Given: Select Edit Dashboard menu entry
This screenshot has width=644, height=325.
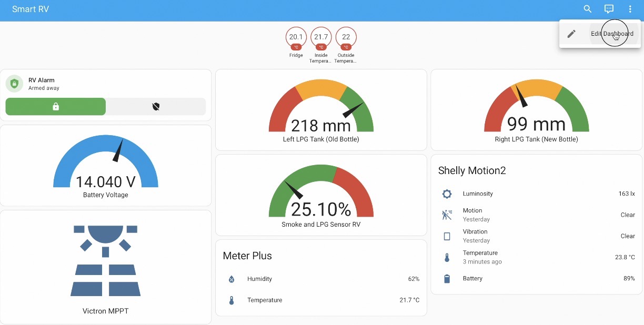Looking at the screenshot, I should point(600,34).
